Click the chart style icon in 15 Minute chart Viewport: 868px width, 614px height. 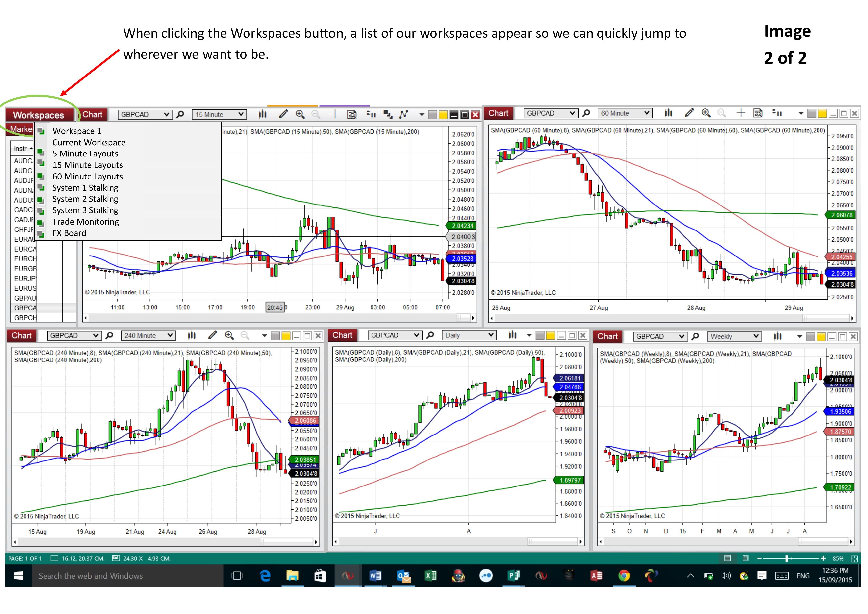[262, 115]
